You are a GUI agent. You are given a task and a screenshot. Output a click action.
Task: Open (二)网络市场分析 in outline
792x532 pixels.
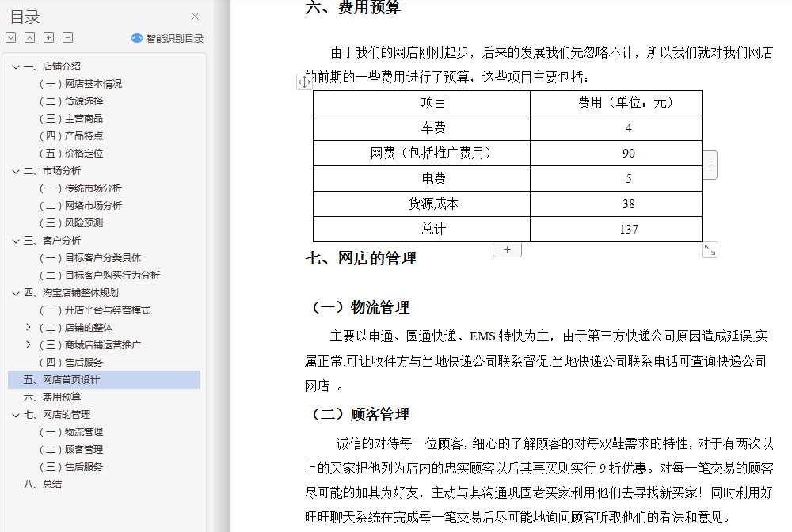(81, 205)
